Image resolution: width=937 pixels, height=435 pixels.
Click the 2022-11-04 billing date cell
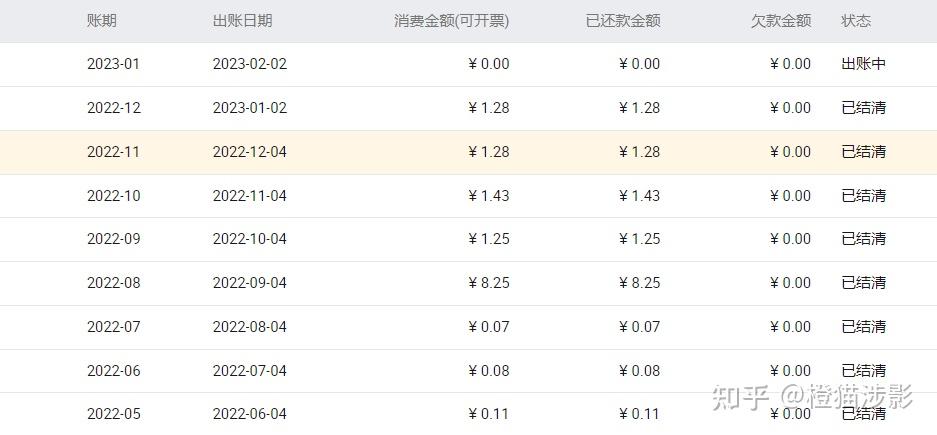(x=250, y=196)
